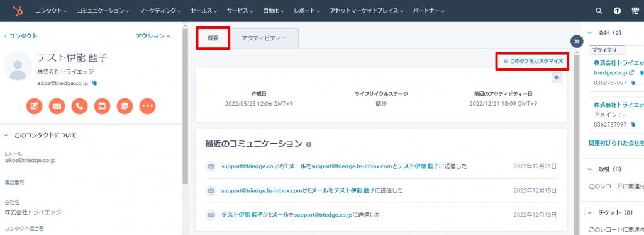Open the セールス menu
This screenshot has width=644, height=235.
click(204, 11)
